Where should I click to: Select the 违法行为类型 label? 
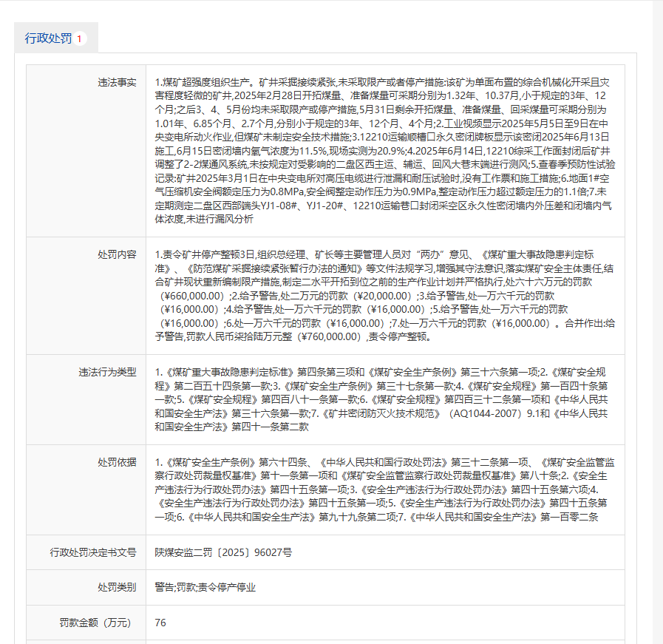coord(107,372)
